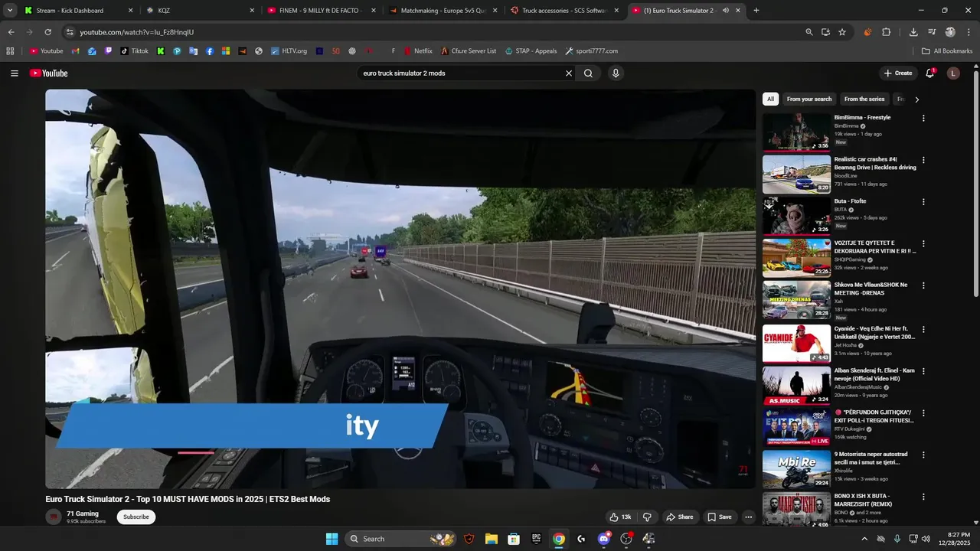980x551 pixels.
Task: Open HLTV.org bookmark
Action: point(289,51)
